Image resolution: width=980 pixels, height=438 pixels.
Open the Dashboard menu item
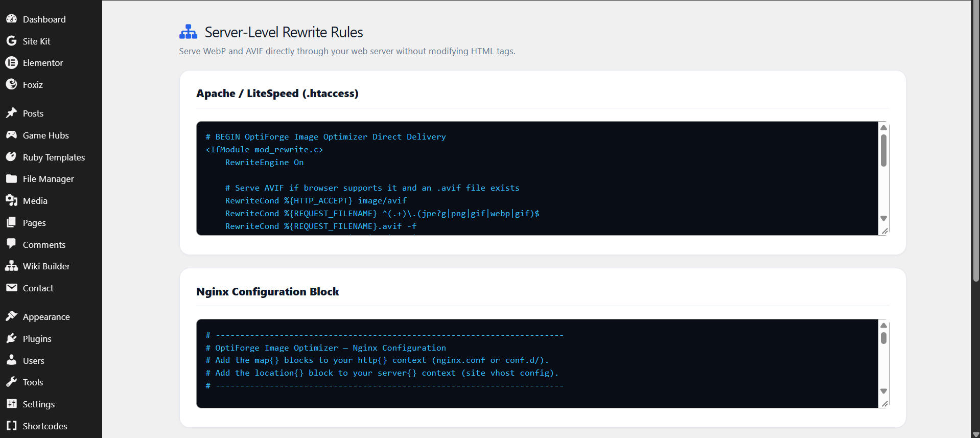point(44,19)
